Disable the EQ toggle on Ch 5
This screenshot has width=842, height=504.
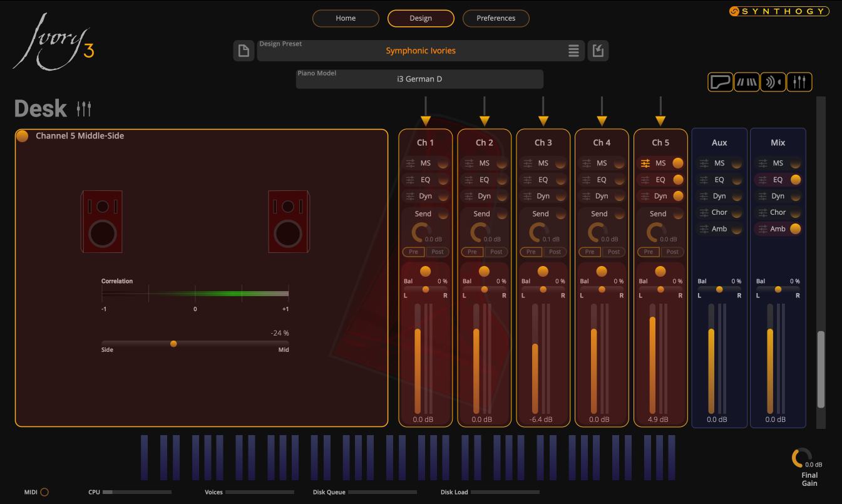tap(678, 180)
